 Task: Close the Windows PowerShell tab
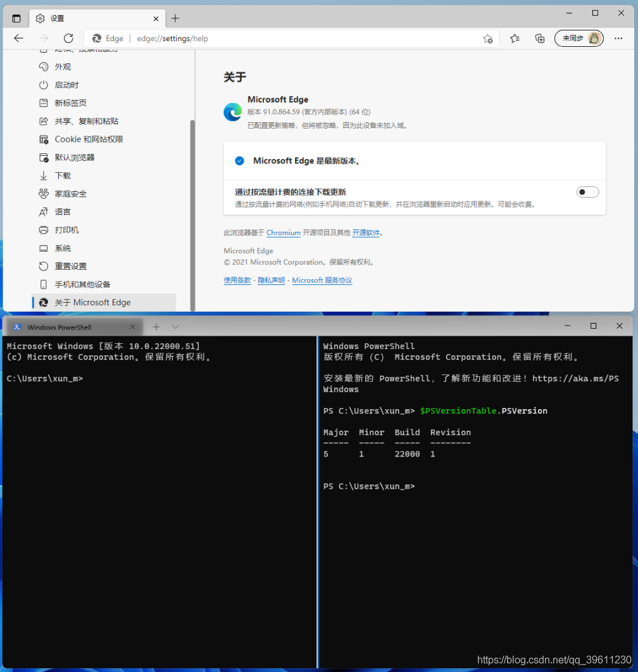point(132,327)
